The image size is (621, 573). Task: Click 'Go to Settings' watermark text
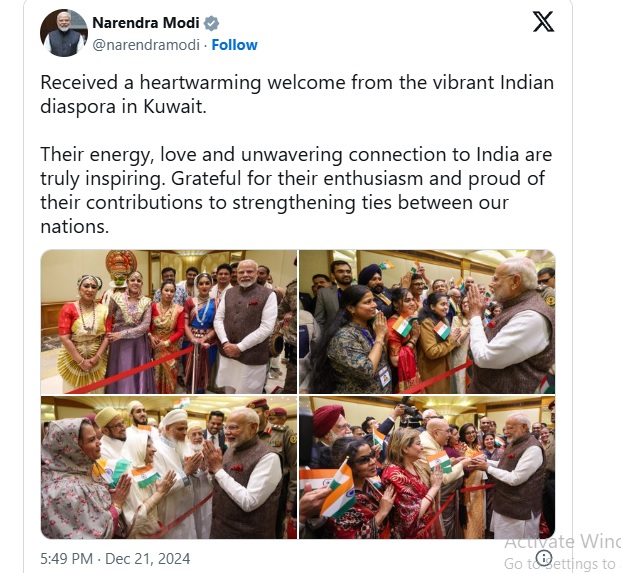(x=562, y=563)
